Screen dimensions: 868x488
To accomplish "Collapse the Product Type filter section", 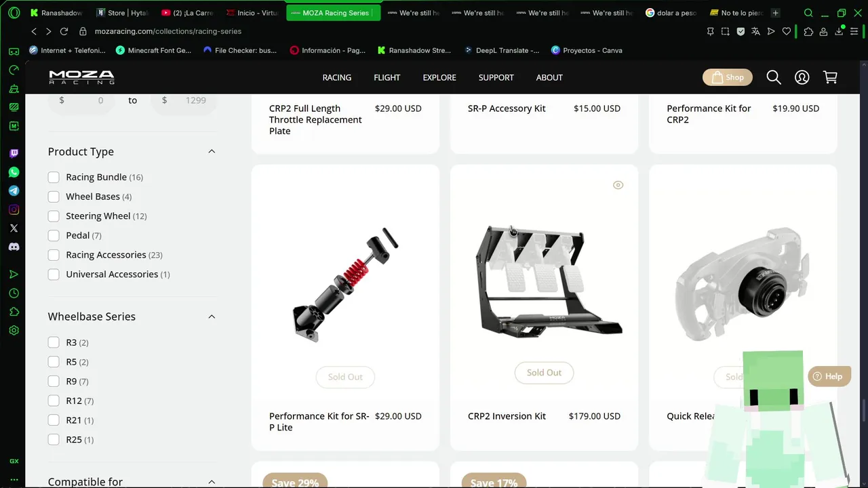I will 212,151.
